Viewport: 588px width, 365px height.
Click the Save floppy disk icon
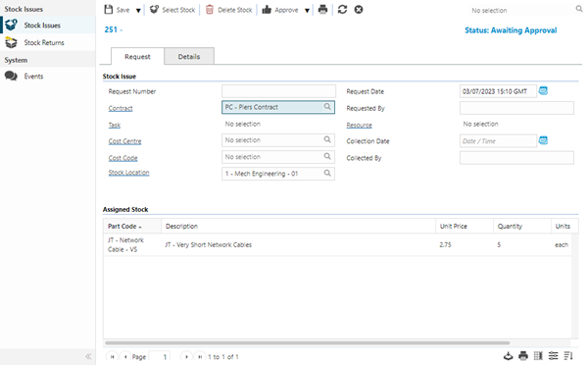click(x=109, y=10)
